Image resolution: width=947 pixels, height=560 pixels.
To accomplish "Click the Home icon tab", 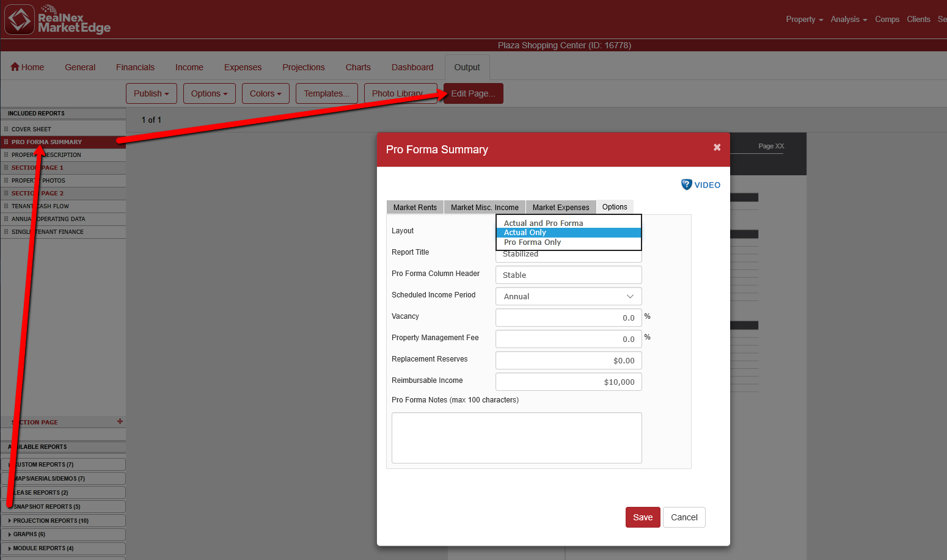I will 15,67.
